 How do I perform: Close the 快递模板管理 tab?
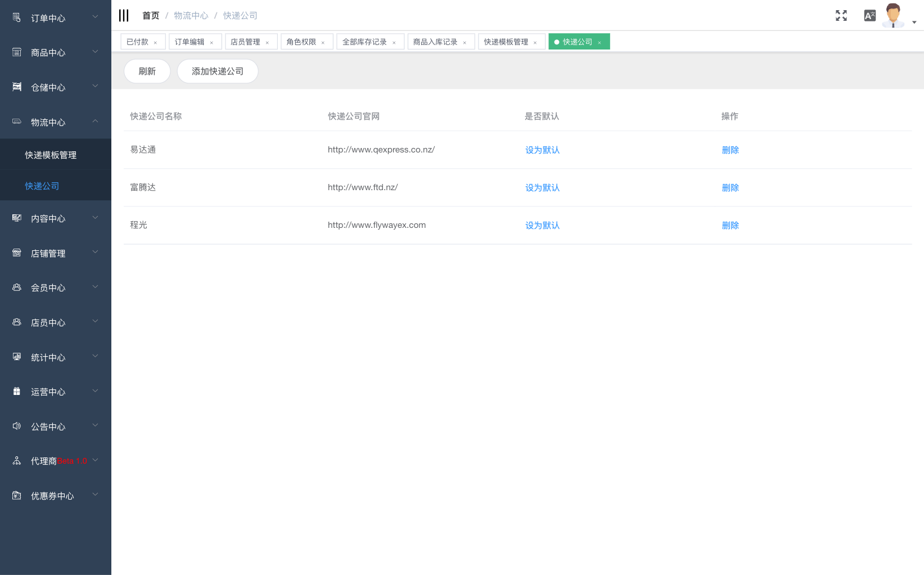point(535,43)
